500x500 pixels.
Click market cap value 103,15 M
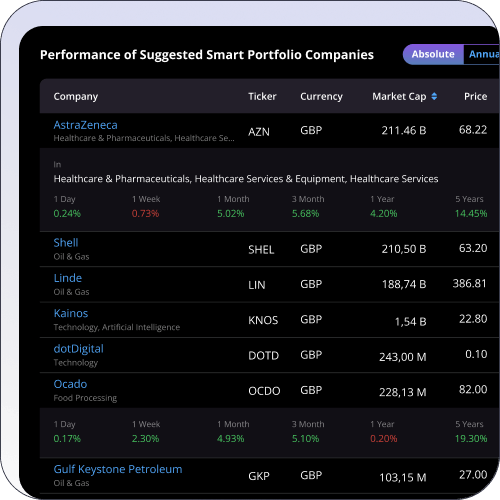coord(403,478)
